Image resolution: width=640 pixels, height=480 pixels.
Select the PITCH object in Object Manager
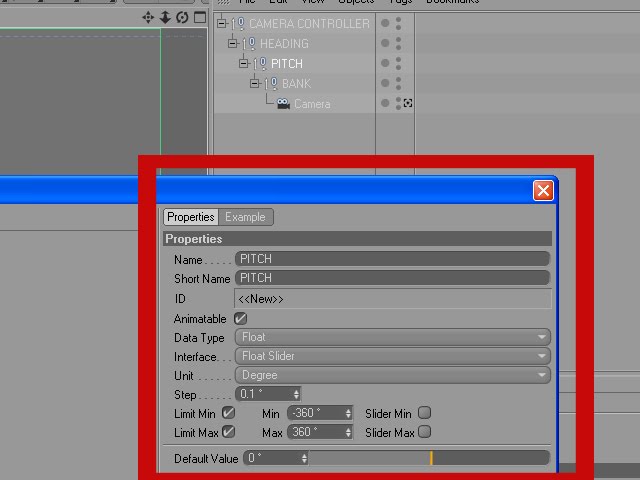287,64
